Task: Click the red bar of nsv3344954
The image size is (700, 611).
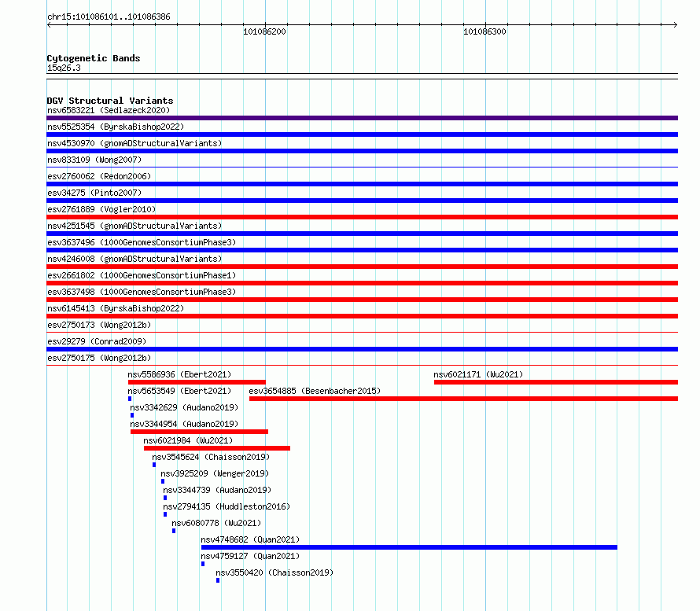Action: click(x=199, y=432)
